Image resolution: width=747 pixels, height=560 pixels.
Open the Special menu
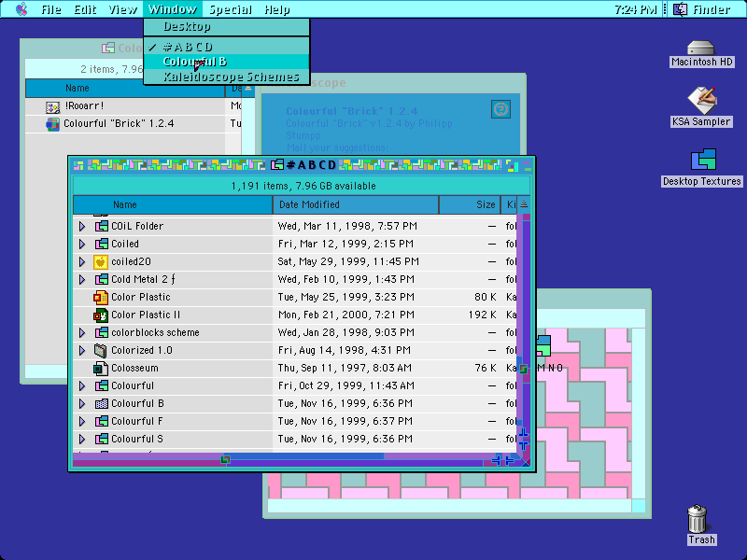(231, 9)
